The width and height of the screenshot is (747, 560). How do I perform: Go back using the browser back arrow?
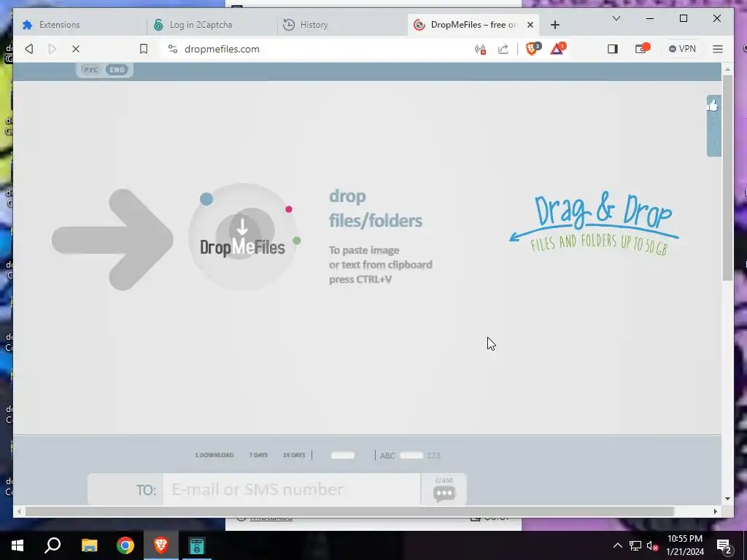coord(29,49)
